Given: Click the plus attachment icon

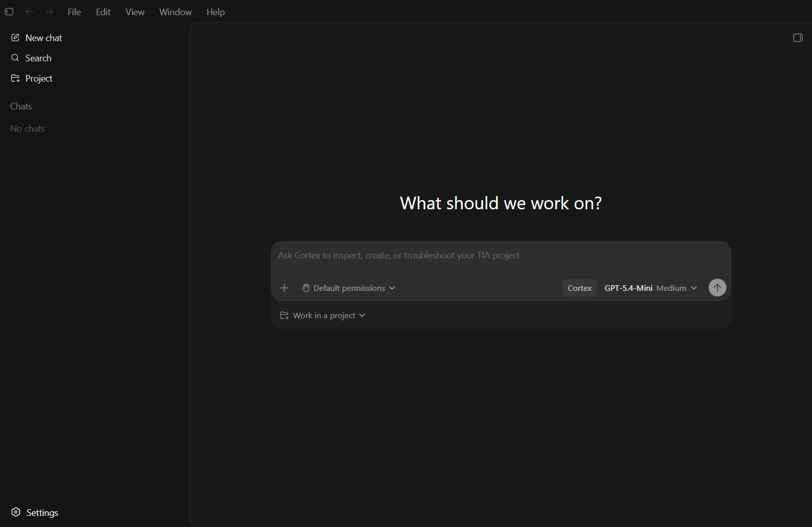Looking at the screenshot, I should (284, 288).
